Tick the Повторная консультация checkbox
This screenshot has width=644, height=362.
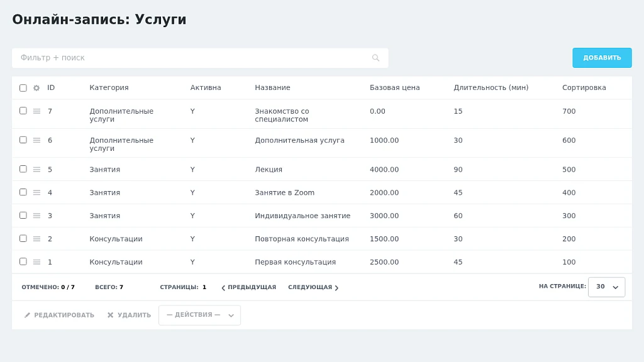click(x=23, y=238)
